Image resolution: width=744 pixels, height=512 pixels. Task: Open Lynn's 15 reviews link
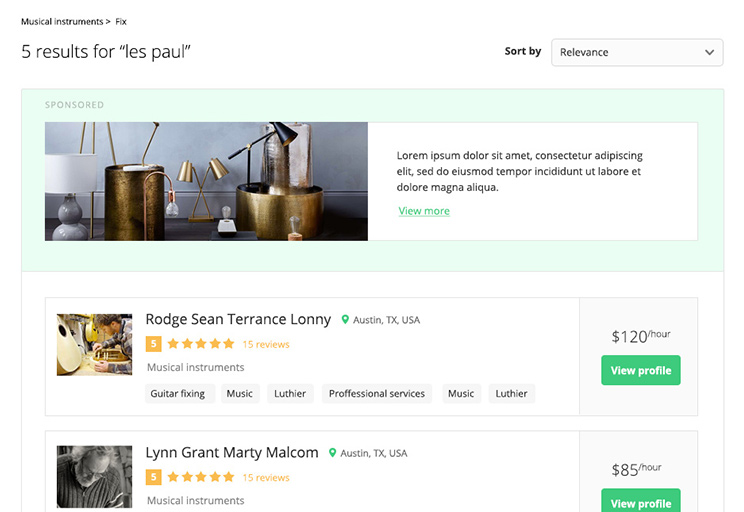266,478
